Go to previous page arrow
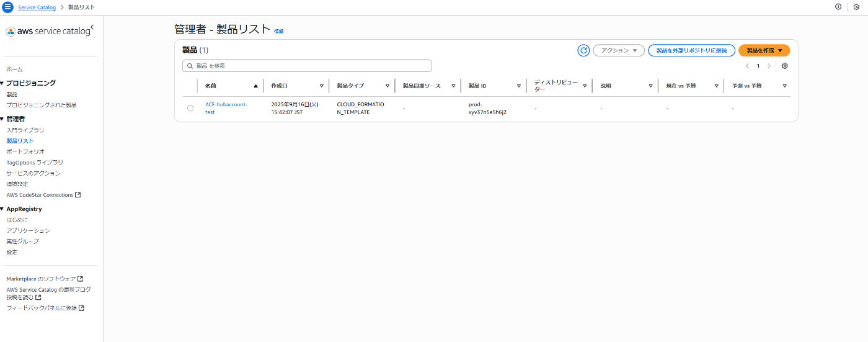The image size is (868, 342). (x=747, y=66)
